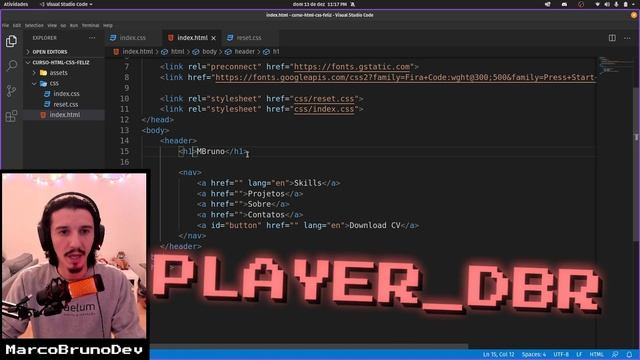Click the CSS icon on index.css tab
The width and height of the screenshot is (640, 360).
click(x=113, y=38)
